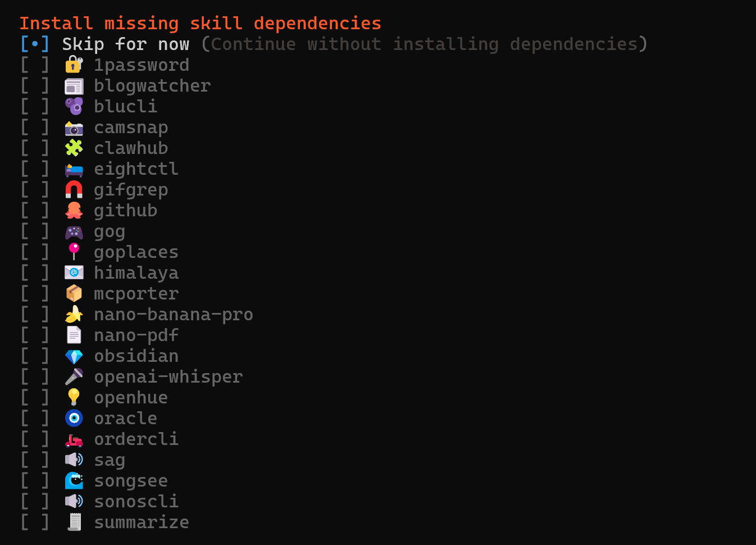Click the songsee wave icon
Screen dimensions: 756x545
pyautogui.click(x=74, y=481)
